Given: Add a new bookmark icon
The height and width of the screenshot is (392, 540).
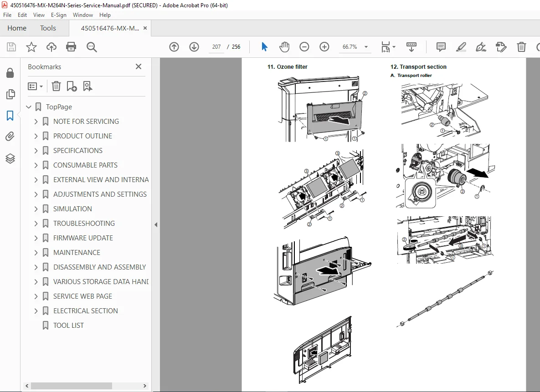Looking at the screenshot, I should point(72,86).
